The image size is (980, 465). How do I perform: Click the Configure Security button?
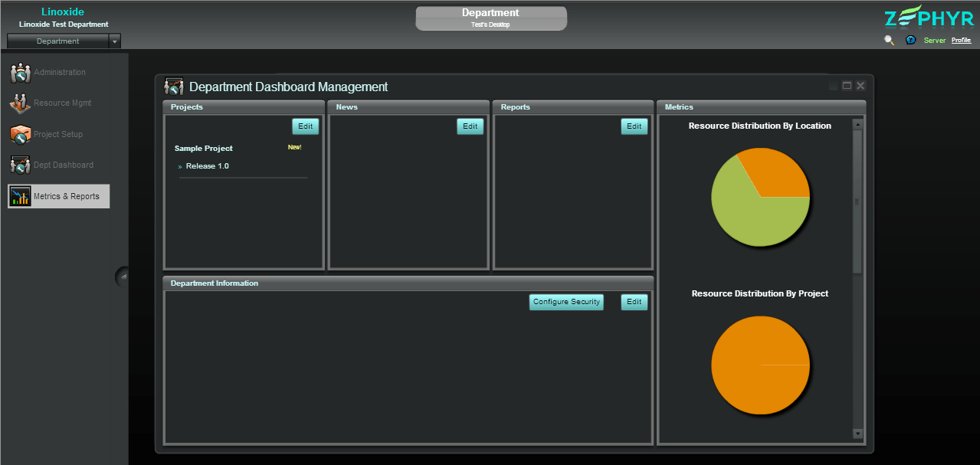pos(566,302)
